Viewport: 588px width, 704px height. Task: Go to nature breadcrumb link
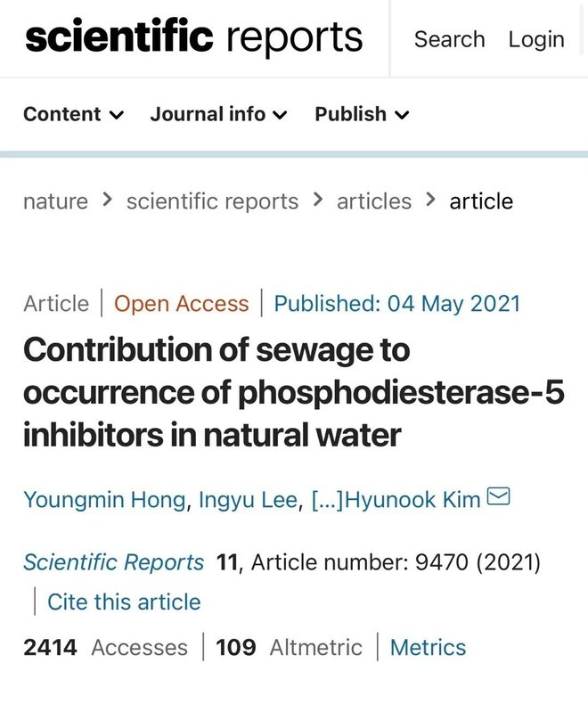coord(55,201)
